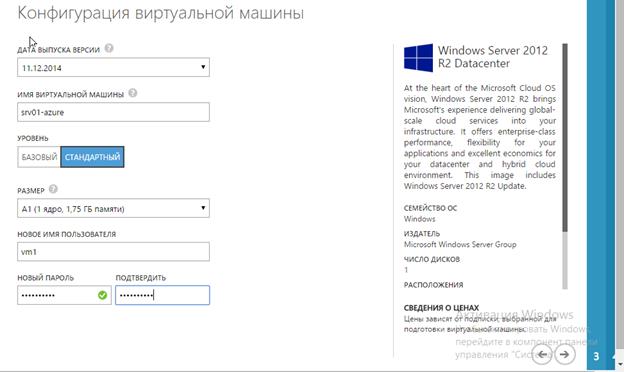Viewport: 624px width, 372px height.
Task: Click the Windows Server logo icon
Action: [418, 58]
